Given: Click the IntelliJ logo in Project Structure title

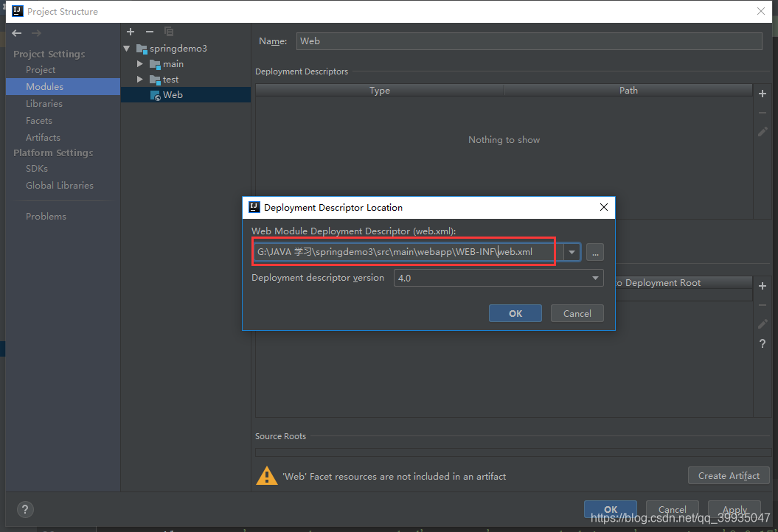Looking at the screenshot, I should click(x=18, y=11).
